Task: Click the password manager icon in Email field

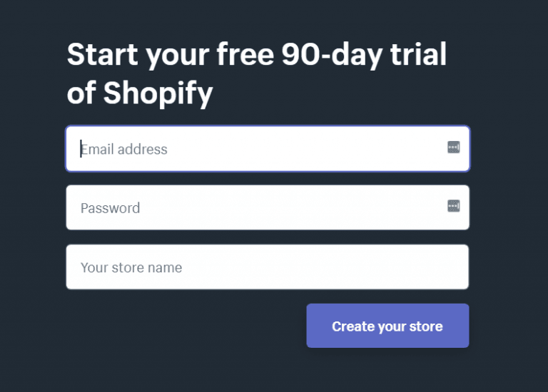Action: [453, 148]
